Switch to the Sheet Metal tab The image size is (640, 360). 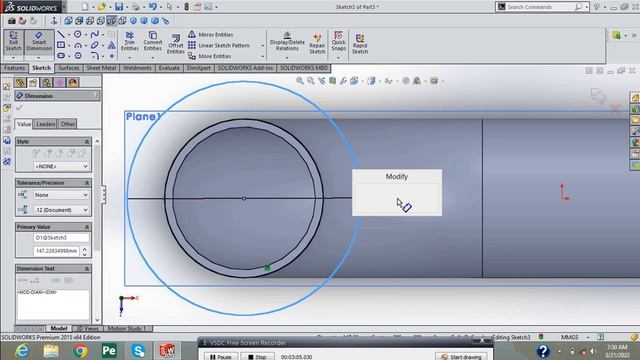pyautogui.click(x=101, y=68)
